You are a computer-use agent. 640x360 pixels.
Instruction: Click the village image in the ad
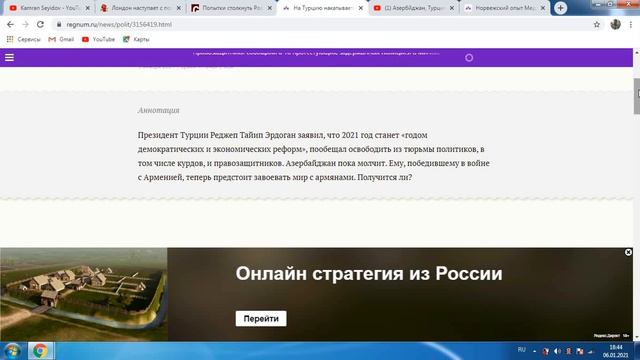(x=84, y=294)
